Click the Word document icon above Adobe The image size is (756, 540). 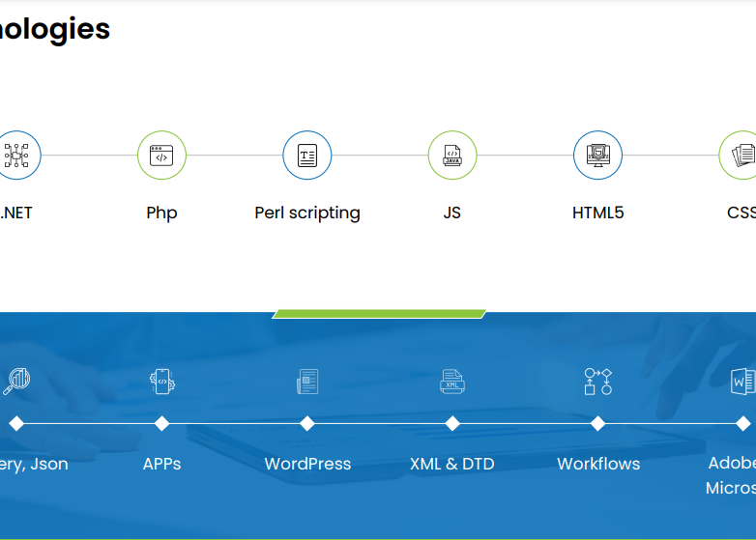coord(742,382)
